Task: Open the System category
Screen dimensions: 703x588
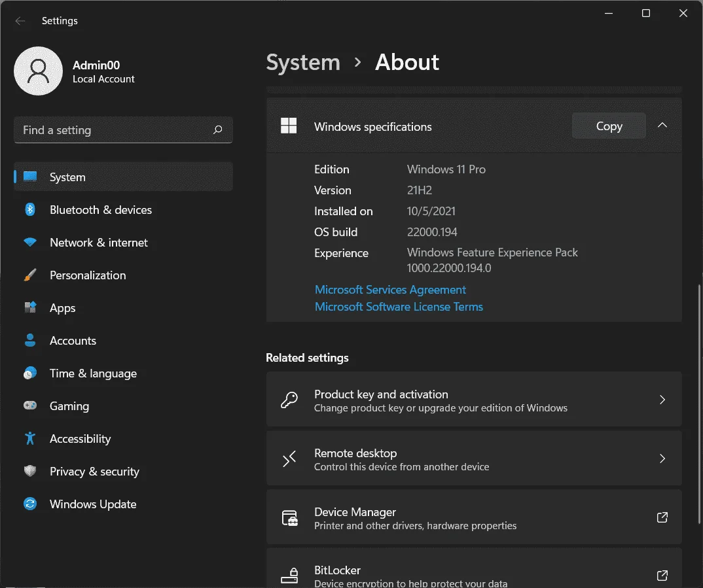Action: point(123,177)
